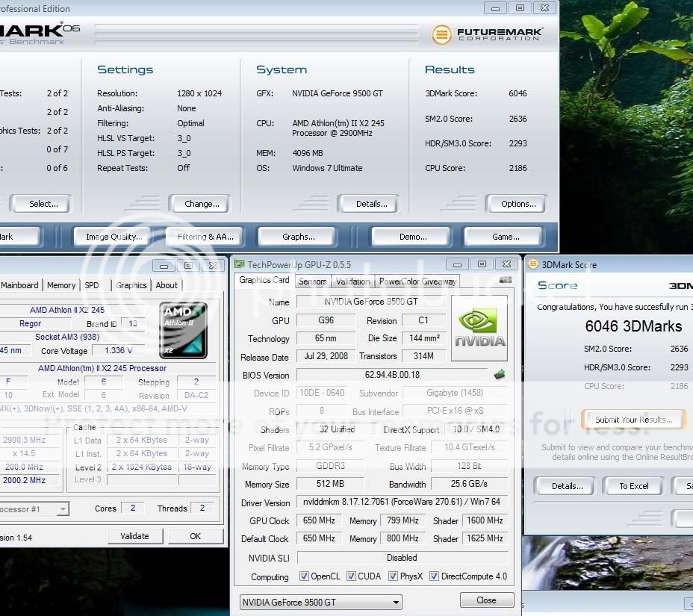Viewport: 693px width, 616px height.
Task: Click the Driver Version field in GPU-Z
Action: (x=403, y=502)
